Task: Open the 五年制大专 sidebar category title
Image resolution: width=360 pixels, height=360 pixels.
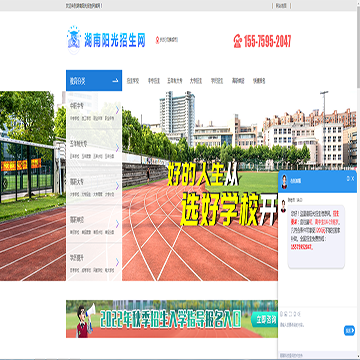Action: pos(78,144)
